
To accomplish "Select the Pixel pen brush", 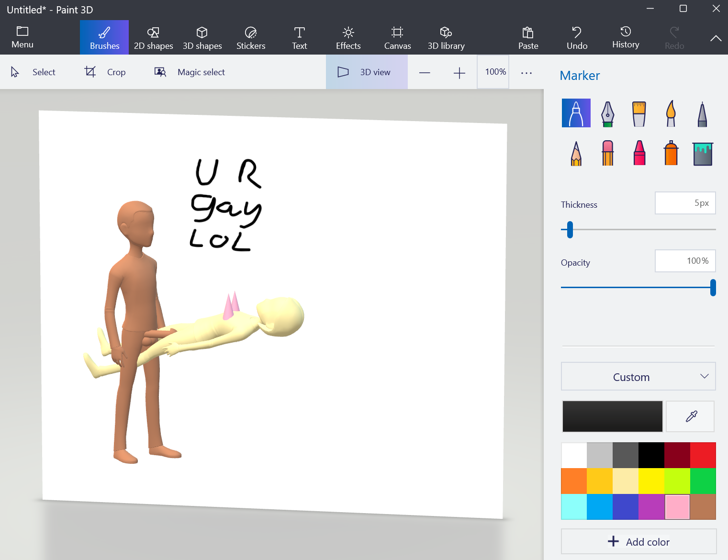I will 702,114.
